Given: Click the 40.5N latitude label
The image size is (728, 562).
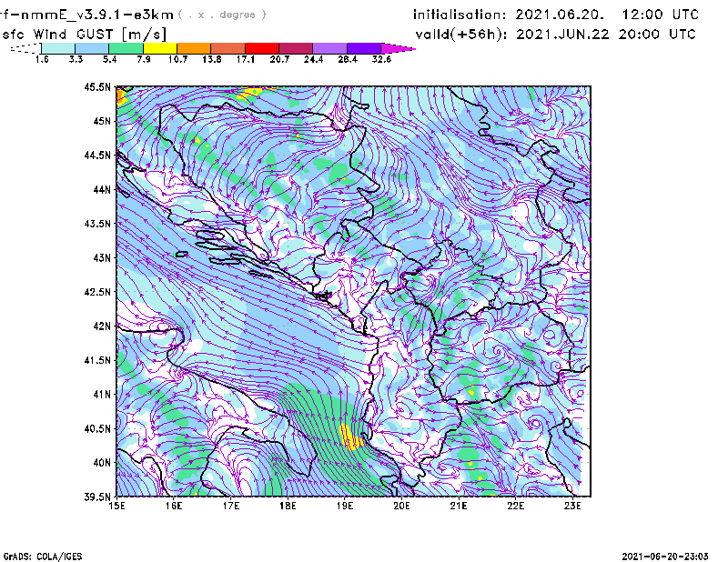Looking at the screenshot, I should click(97, 429).
